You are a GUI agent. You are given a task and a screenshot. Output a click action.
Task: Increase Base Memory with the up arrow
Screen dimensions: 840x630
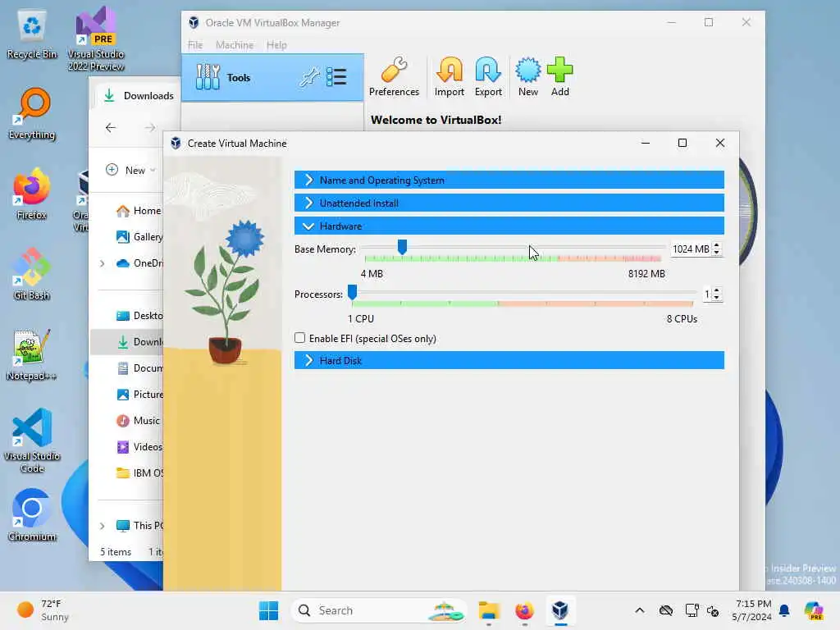(x=717, y=245)
